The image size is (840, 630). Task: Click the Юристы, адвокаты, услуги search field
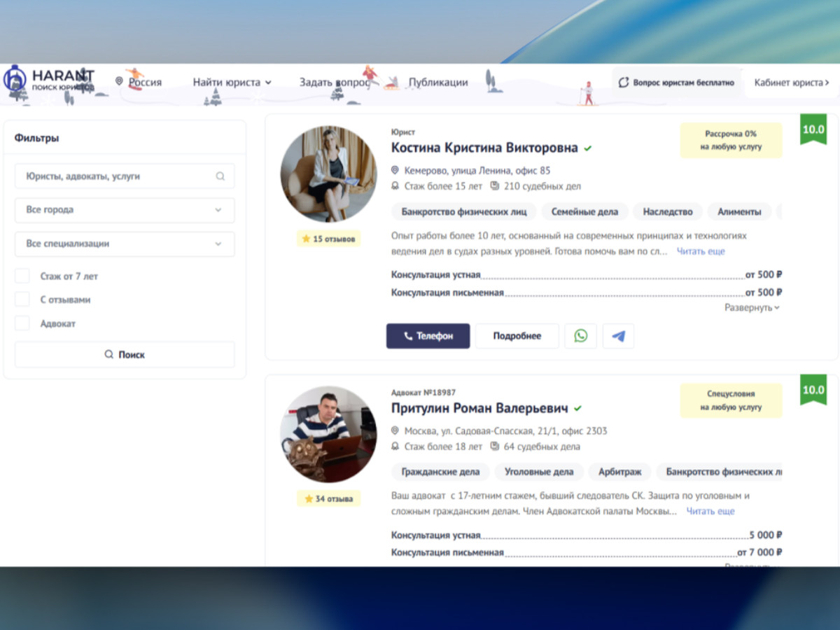click(x=125, y=176)
